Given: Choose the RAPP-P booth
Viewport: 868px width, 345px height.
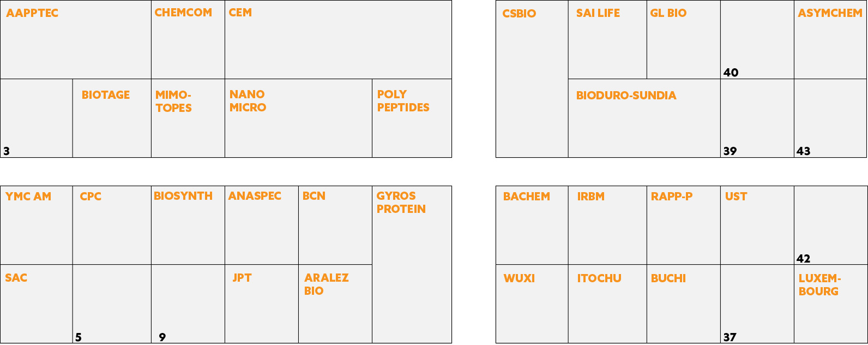Looking at the screenshot, I should 684,225.
